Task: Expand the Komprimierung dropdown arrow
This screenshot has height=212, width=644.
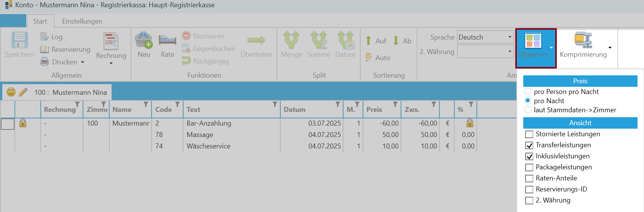Action: [x=610, y=48]
